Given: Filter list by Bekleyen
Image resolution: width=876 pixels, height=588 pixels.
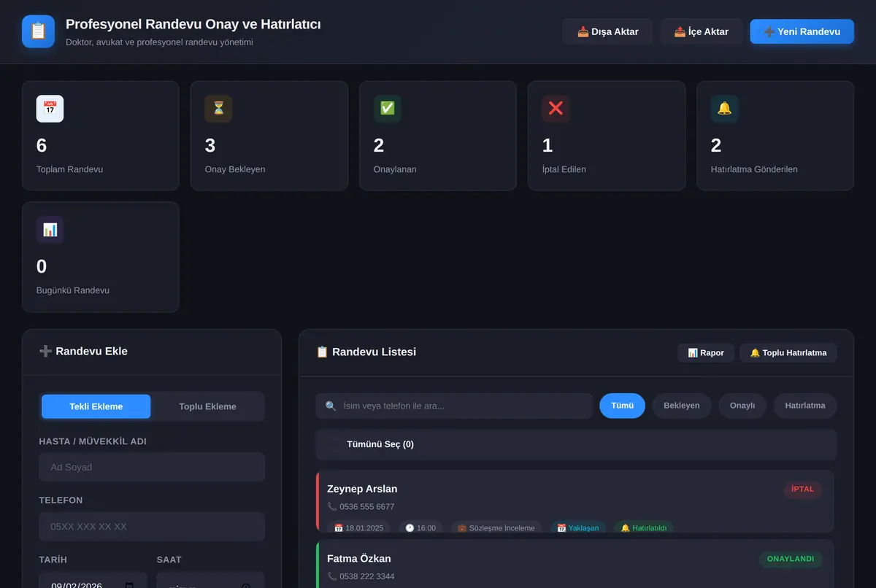Looking at the screenshot, I should [x=682, y=406].
